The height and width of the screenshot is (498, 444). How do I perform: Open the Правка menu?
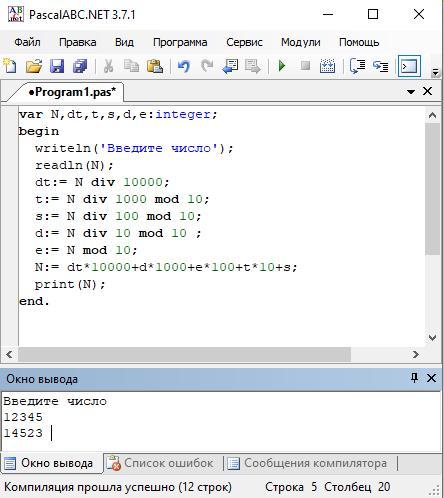point(77,42)
